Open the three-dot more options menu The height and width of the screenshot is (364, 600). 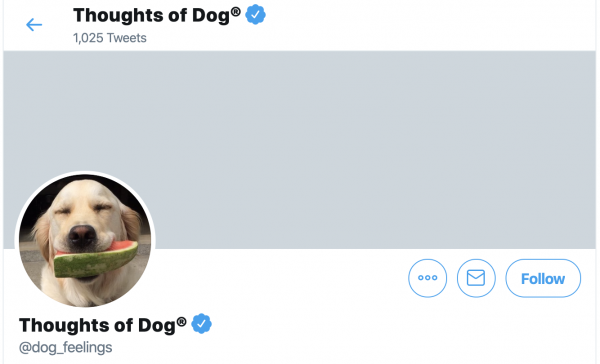427,278
